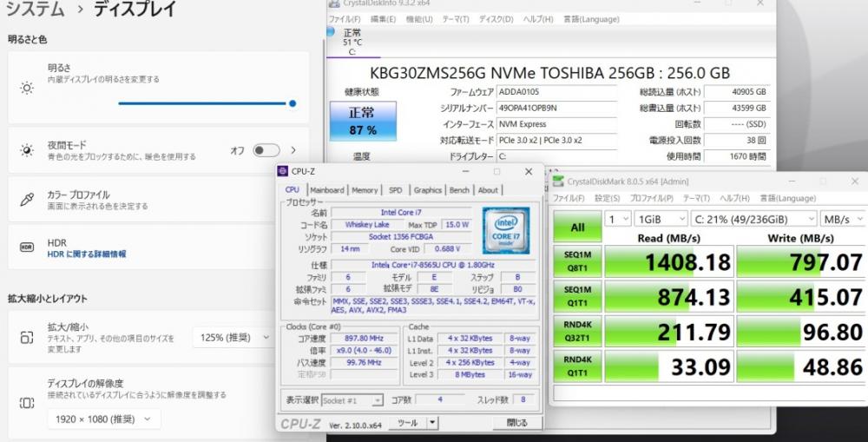
Task: Click the 正常 87% health status button
Action: 363,121
